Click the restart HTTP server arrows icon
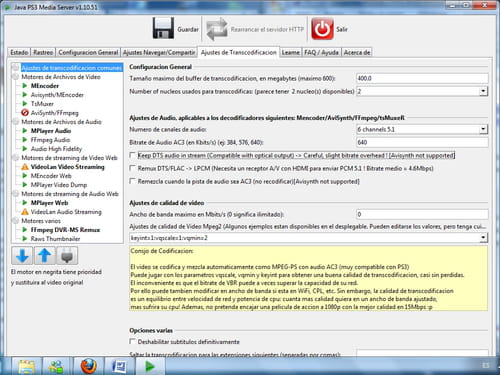Image resolution: width=500 pixels, height=375 pixels. tap(217, 29)
